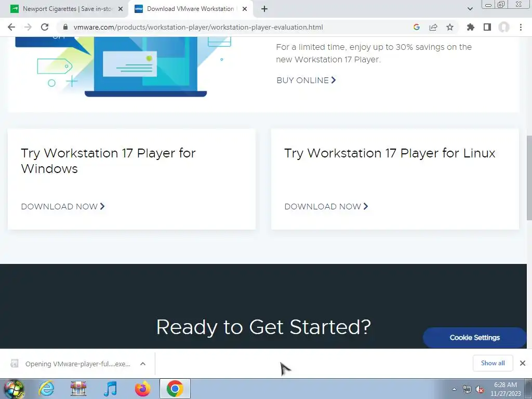Click the muted volume tray icon

tap(480, 390)
